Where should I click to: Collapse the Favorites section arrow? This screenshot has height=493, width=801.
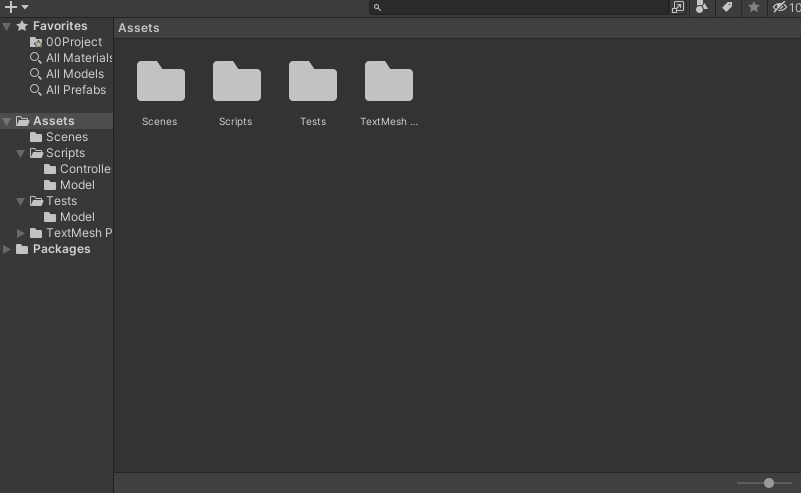[x=7, y=26]
